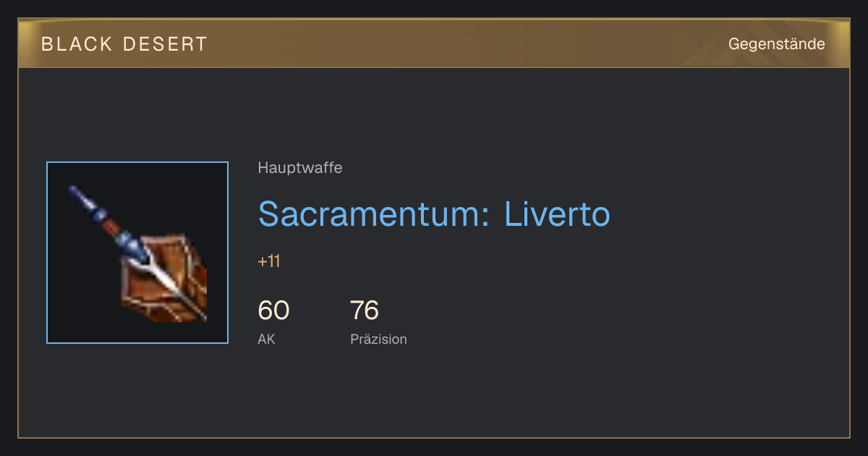Click the AK stat label
The image size is (868, 456).
coord(266,339)
